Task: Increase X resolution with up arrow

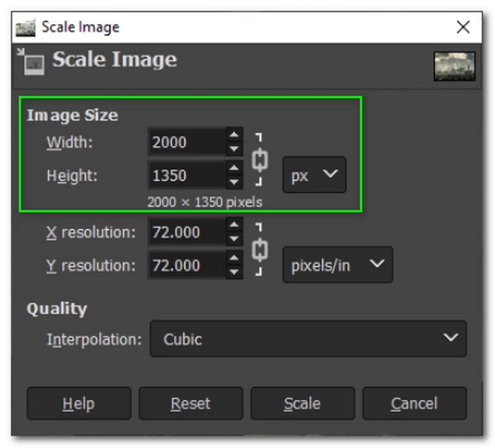Action: [234, 226]
